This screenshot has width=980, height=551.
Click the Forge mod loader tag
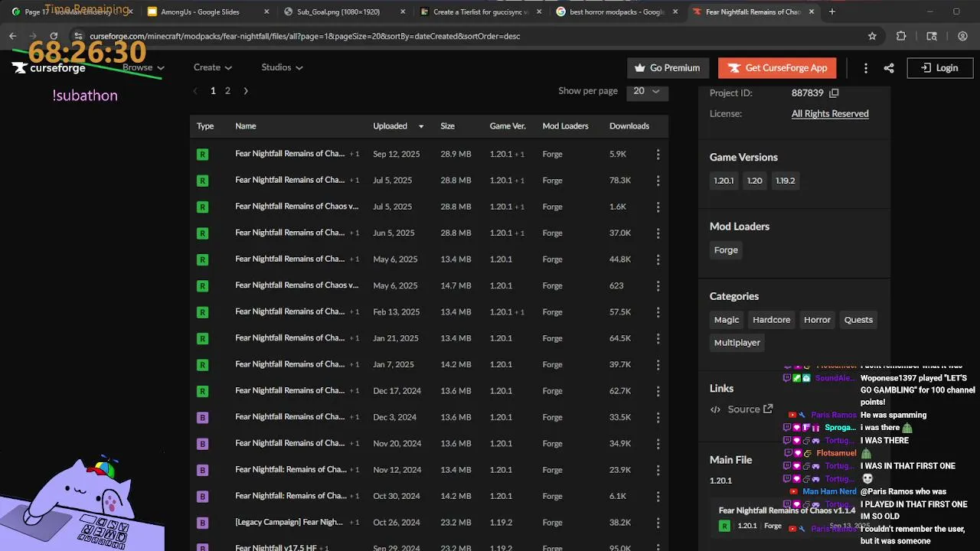pyautogui.click(x=726, y=250)
